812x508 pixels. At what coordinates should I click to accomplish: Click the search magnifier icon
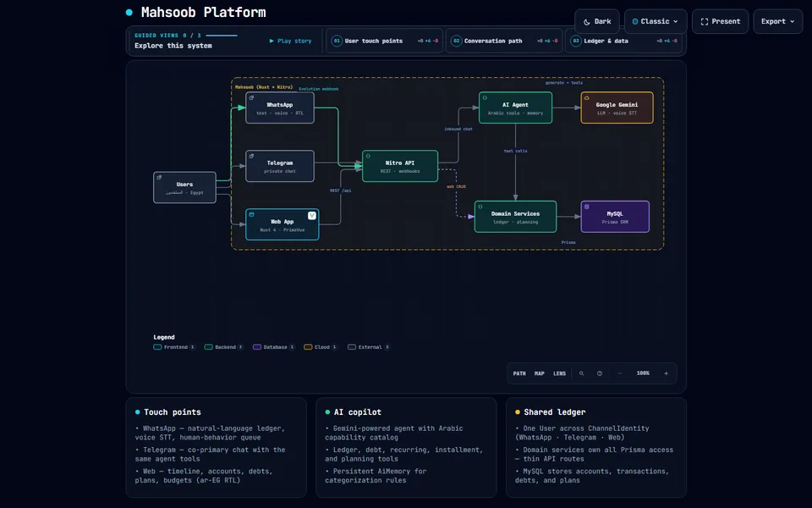582,373
